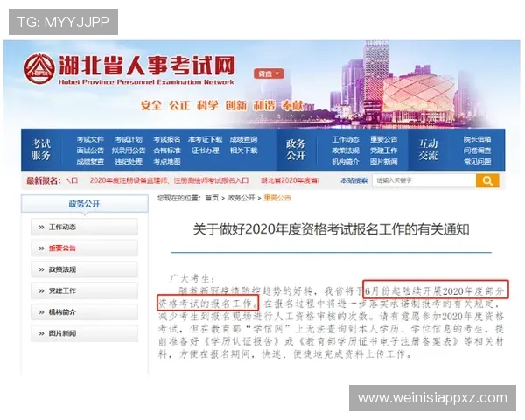The width and height of the screenshot is (525, 420).
Task: Open 考点地图 nav link
Action: (167, 161)
